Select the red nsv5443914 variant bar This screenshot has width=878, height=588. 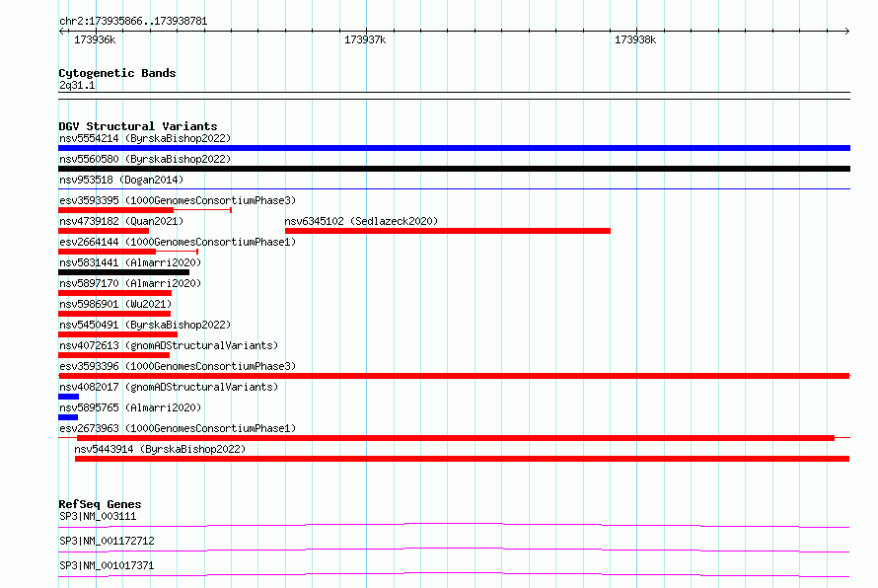tap(462, 459)
